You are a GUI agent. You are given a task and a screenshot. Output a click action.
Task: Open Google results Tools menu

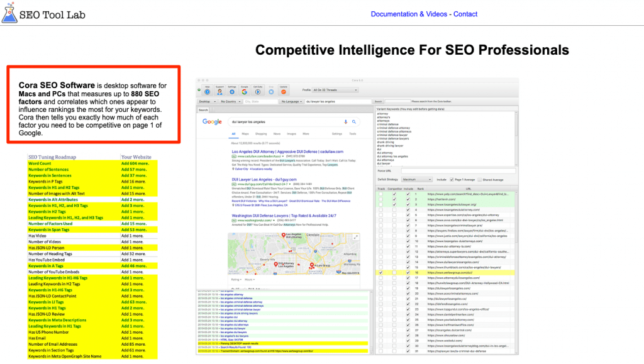(x=352, y=134)
